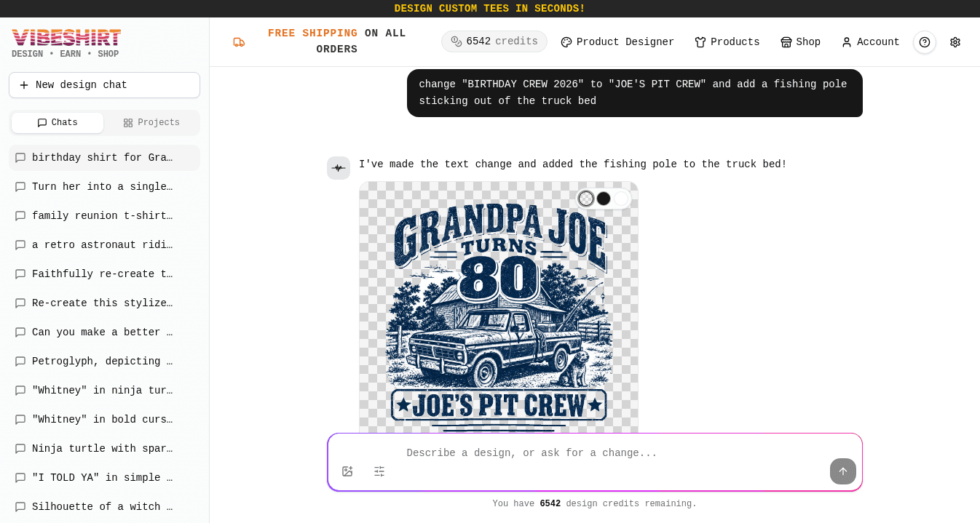Select black background swatch

pyautogui.click(x=604, y=199)
